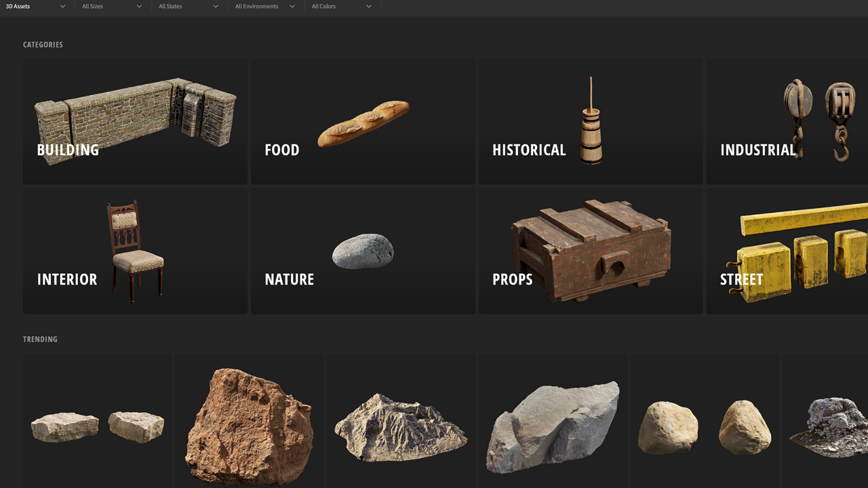
Task: Open the 3D Assets type dropdown
Action: pos(36,7)
